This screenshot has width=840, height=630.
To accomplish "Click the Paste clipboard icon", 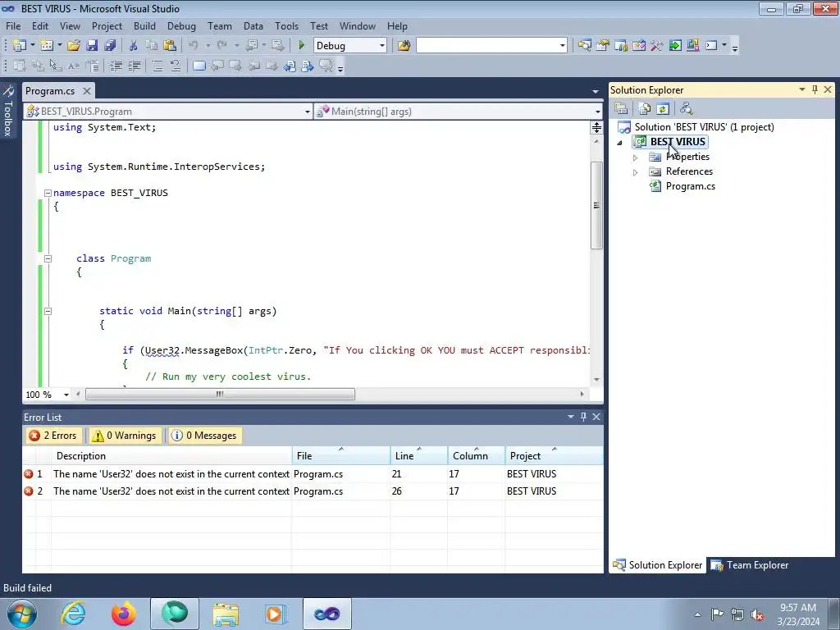I will [170, 46].
